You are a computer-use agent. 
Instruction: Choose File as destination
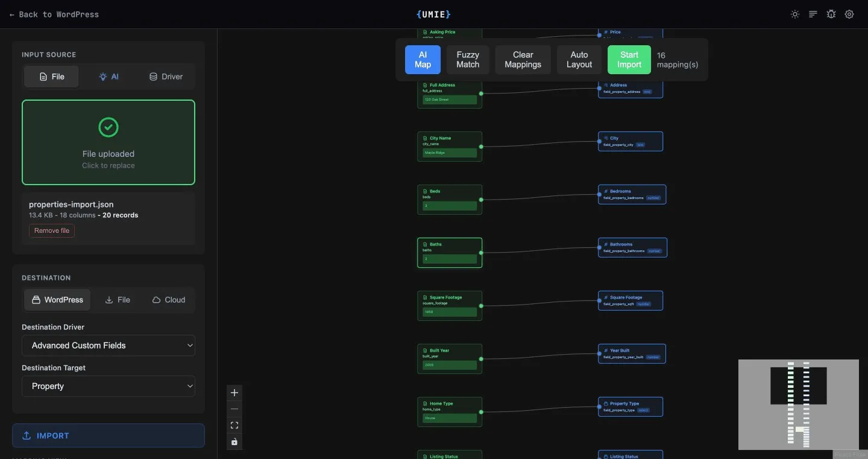click(x=118, y=300)
